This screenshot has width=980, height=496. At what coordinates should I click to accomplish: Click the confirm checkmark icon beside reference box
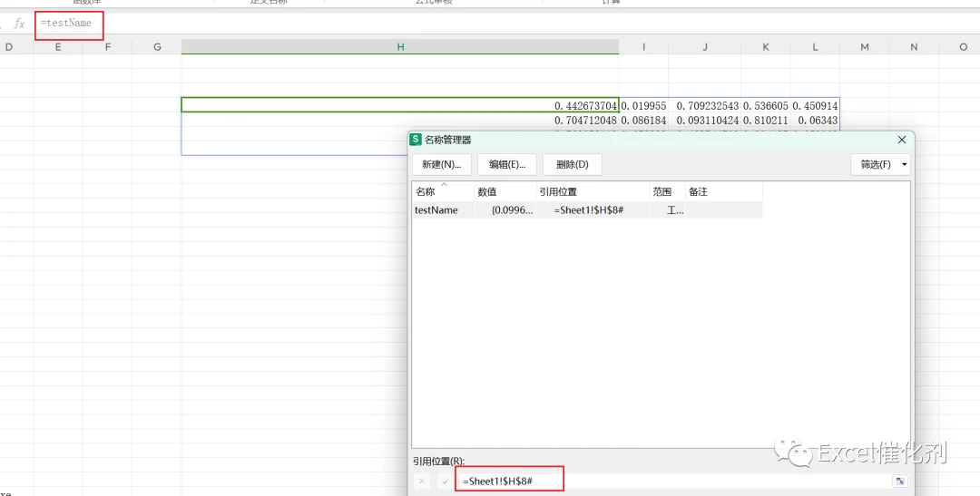click(445, 481)
